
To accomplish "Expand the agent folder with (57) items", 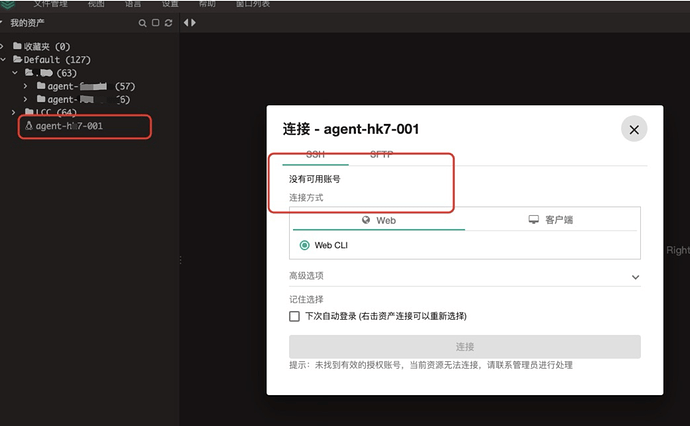I will (x=26, y=86).
